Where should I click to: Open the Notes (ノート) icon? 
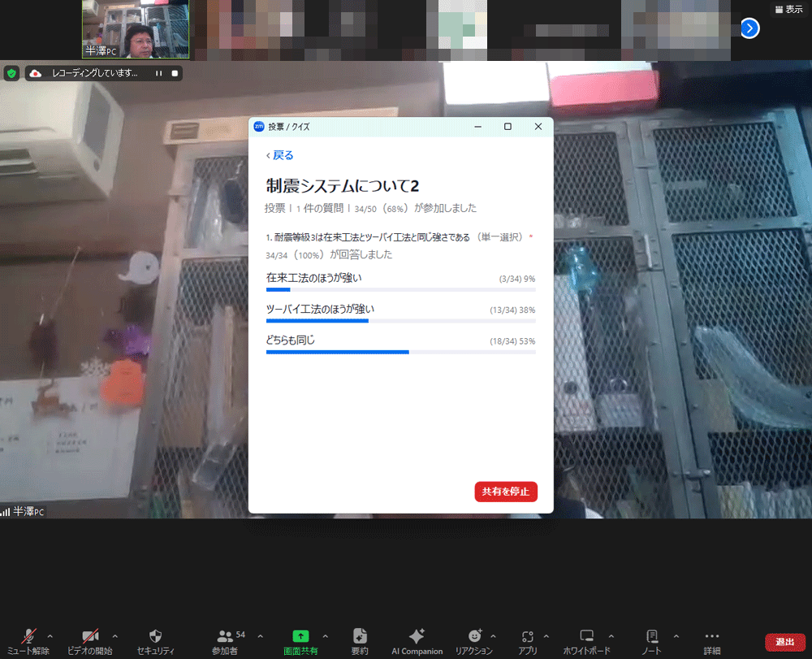click(651, 637)
